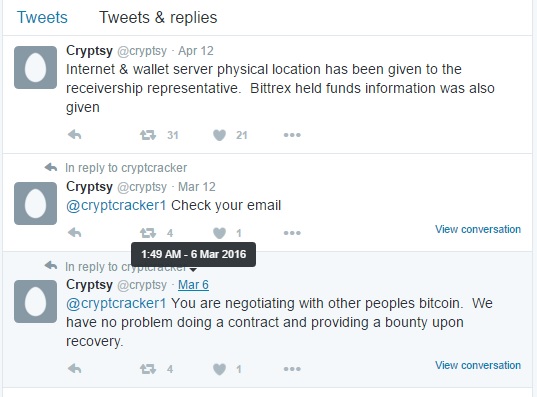This screenshot has height=397, width=537.
Task: Open View conversation for the Mar 12 tweet
Action: point(478,229)
